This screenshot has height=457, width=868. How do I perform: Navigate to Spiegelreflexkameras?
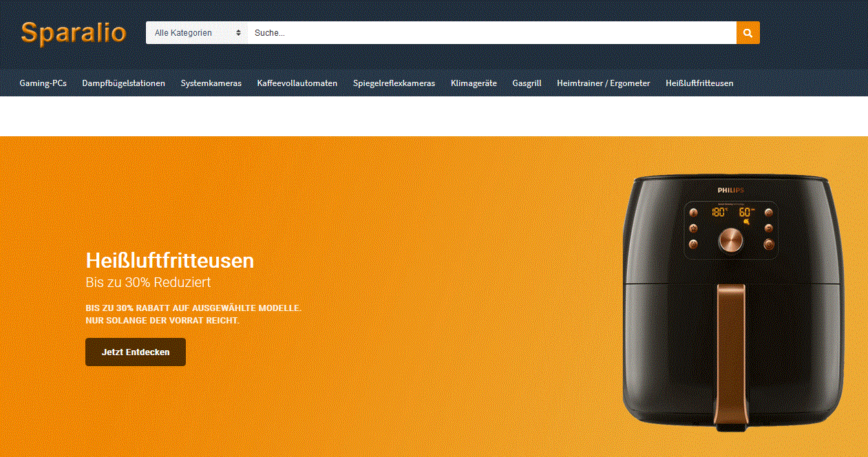point(394,83)
